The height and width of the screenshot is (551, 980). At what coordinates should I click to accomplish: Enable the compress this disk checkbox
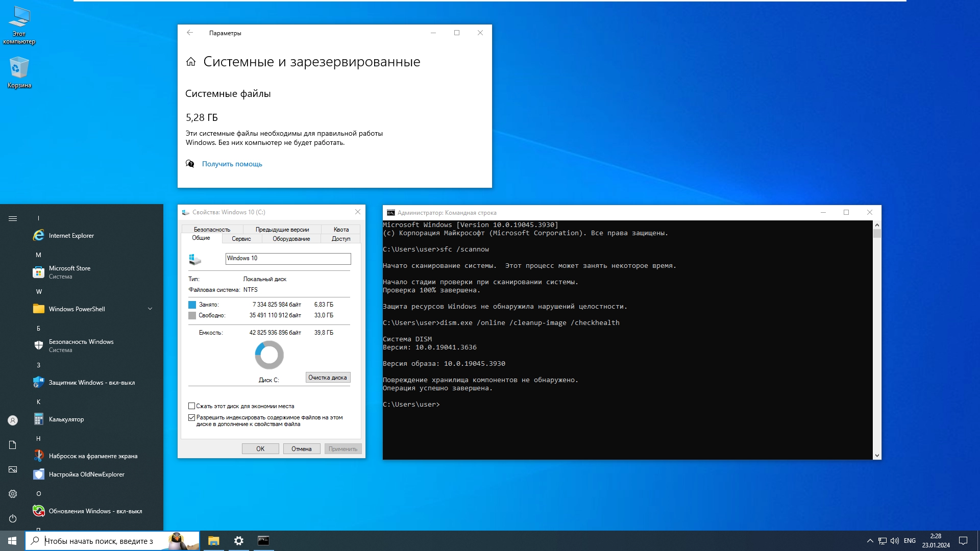tap(192, 406)
